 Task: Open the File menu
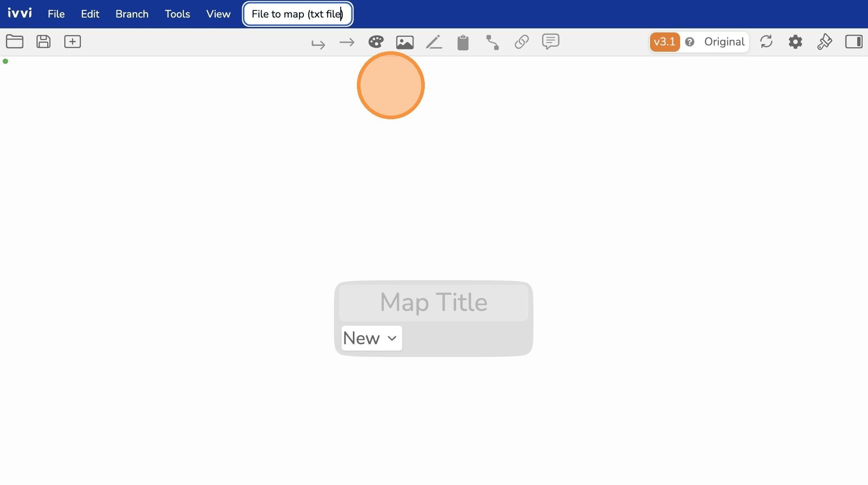coord(56,14)
